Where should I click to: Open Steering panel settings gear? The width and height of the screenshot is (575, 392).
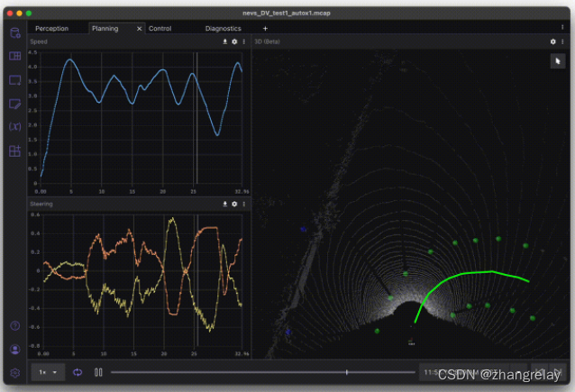coord(234,204)
